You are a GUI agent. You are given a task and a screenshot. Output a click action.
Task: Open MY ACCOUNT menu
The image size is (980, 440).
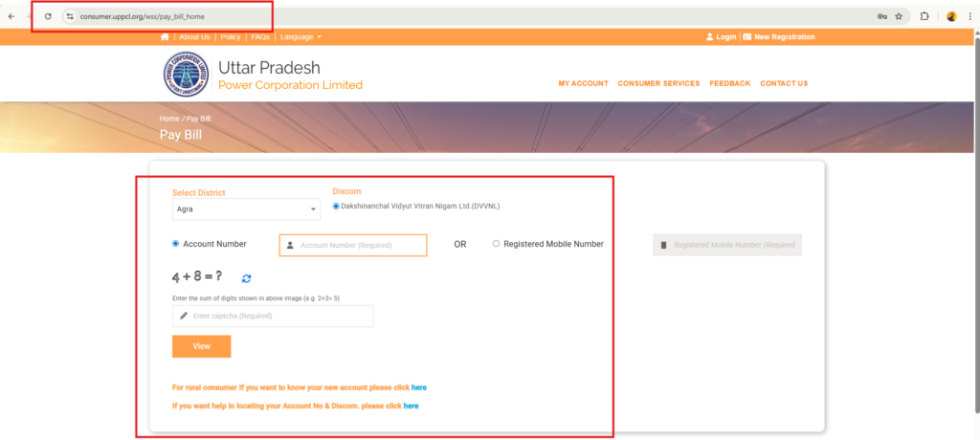point(583,83)
